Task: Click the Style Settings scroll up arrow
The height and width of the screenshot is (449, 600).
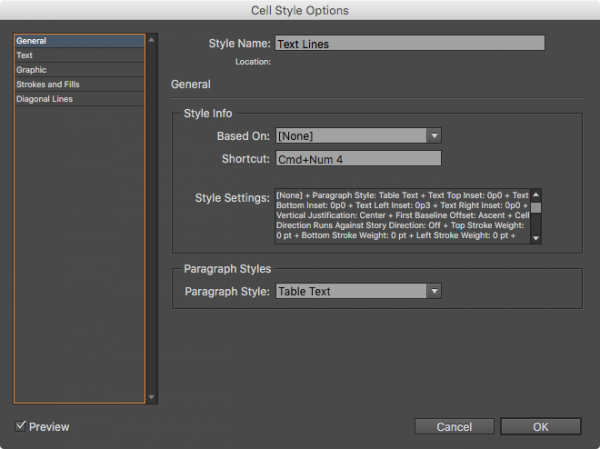Action: click(536, 195)
